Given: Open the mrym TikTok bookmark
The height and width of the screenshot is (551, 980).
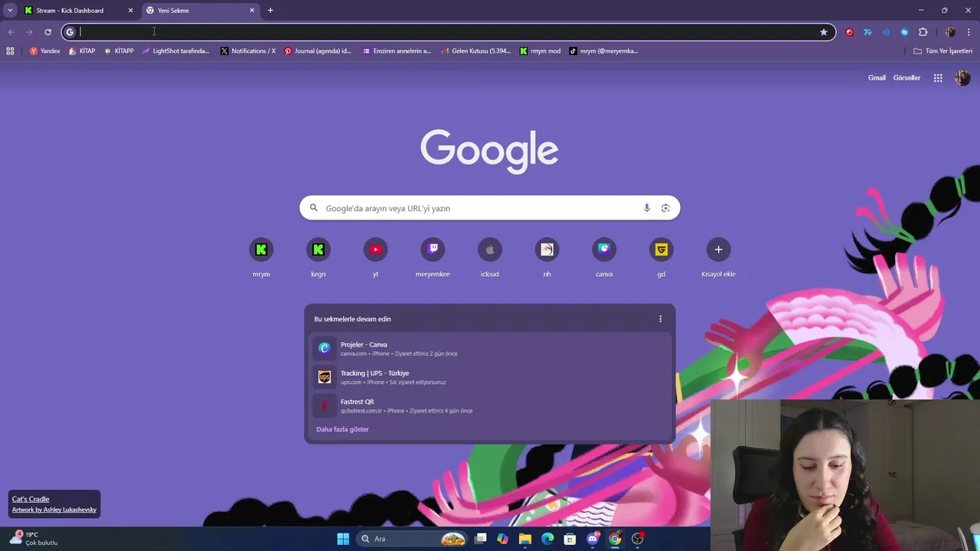Looking at the screenshot, I should pyautogui.click(x=604, y=51).
